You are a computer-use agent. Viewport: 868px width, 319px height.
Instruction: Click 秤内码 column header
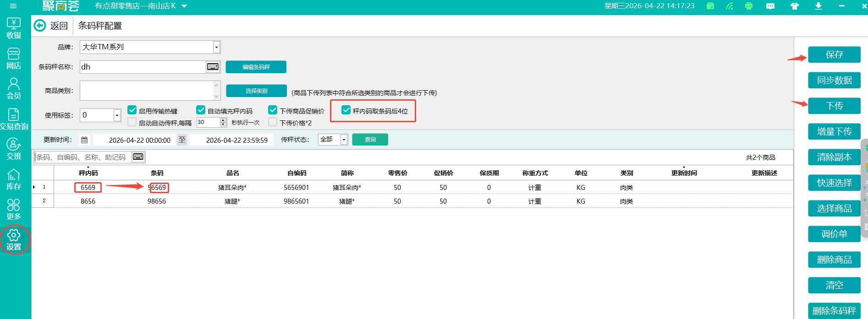[x=88, y=173]
